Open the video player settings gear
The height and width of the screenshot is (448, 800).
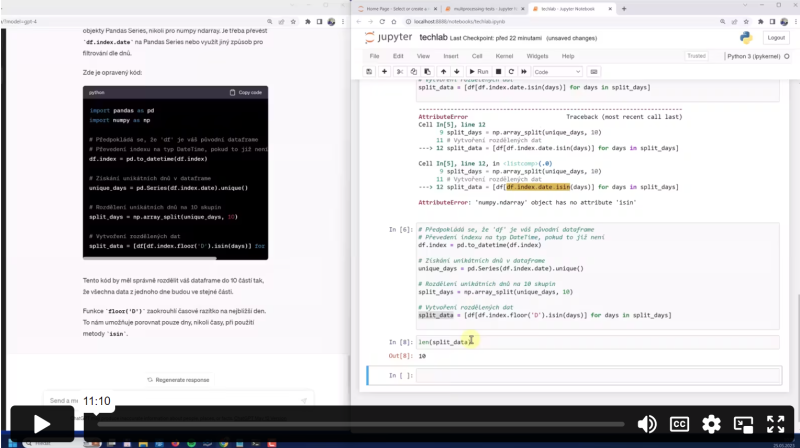(711, 424)
